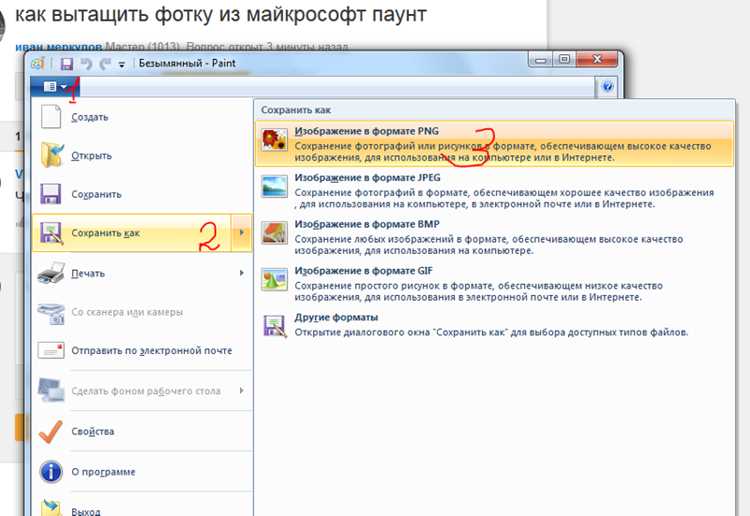Select Изображение в формате BMP
The height and width of the screenshot is (516, 750).
click(495, 237)
